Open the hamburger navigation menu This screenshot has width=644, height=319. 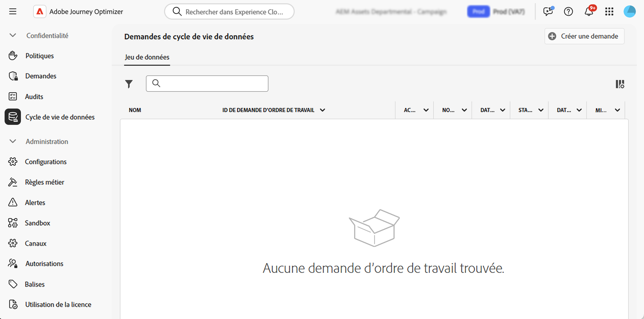coord(13,11)
